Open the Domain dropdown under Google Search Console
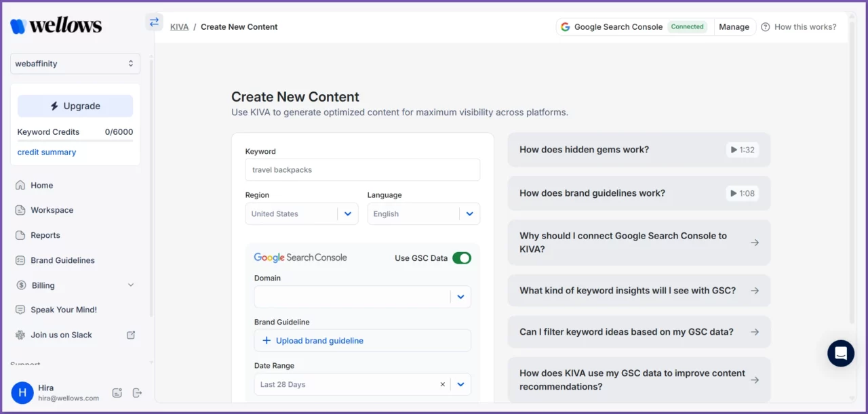Viewport: 868px width, 414px height. click(x=460, y=297)
